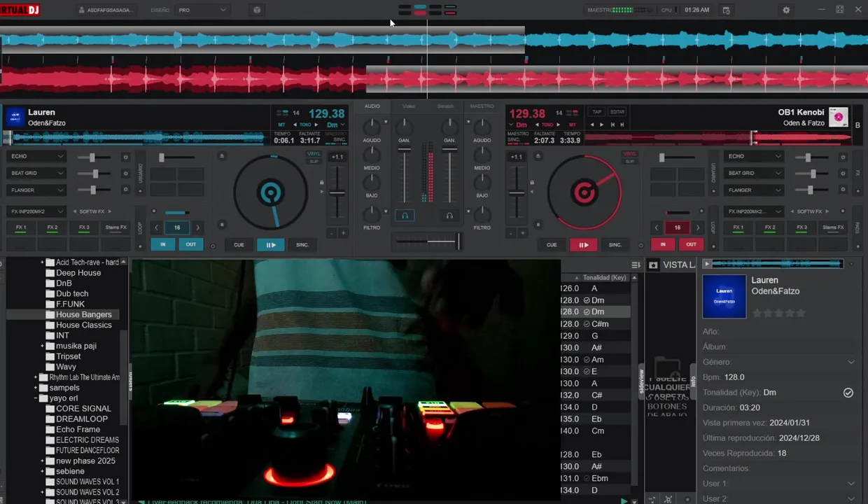Switch to the AUDIO mixer tab
The image size is (868, 504).
[x=372, y=106]
